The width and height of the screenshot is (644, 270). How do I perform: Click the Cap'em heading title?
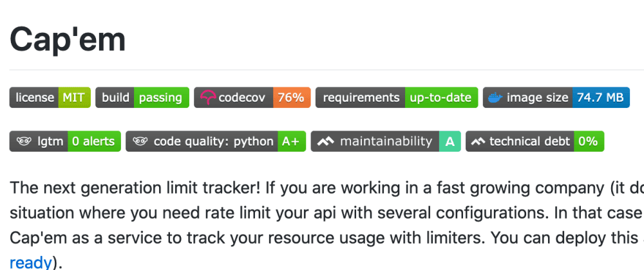point(68,40)
